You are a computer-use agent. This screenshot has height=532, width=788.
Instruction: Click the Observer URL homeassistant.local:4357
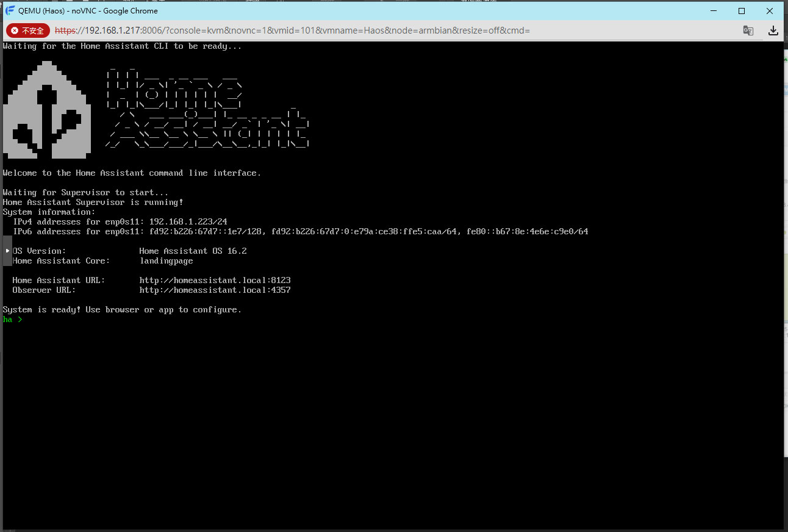pyautogui.click(x=215, y=290)
